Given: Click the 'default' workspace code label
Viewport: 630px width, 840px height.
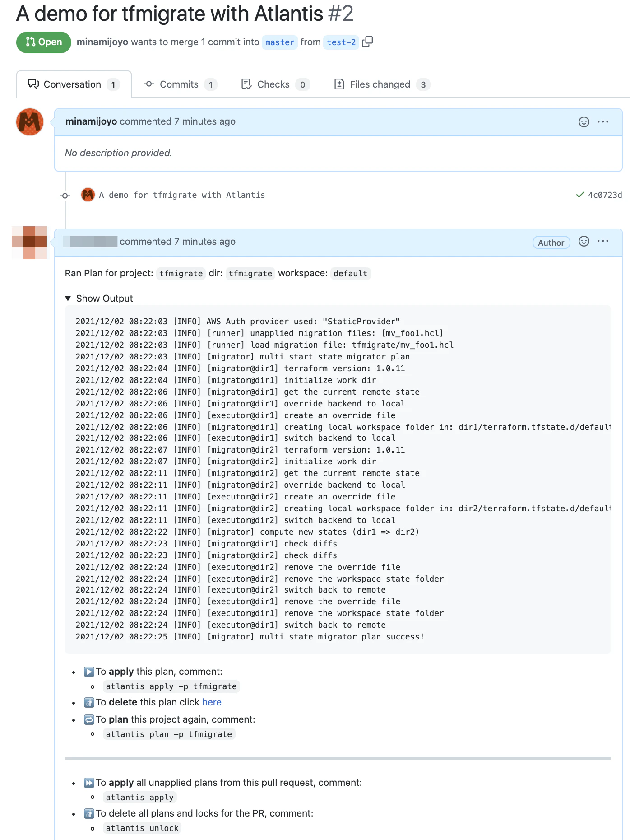Looking at the screenshot, I should tap(351, 274).
